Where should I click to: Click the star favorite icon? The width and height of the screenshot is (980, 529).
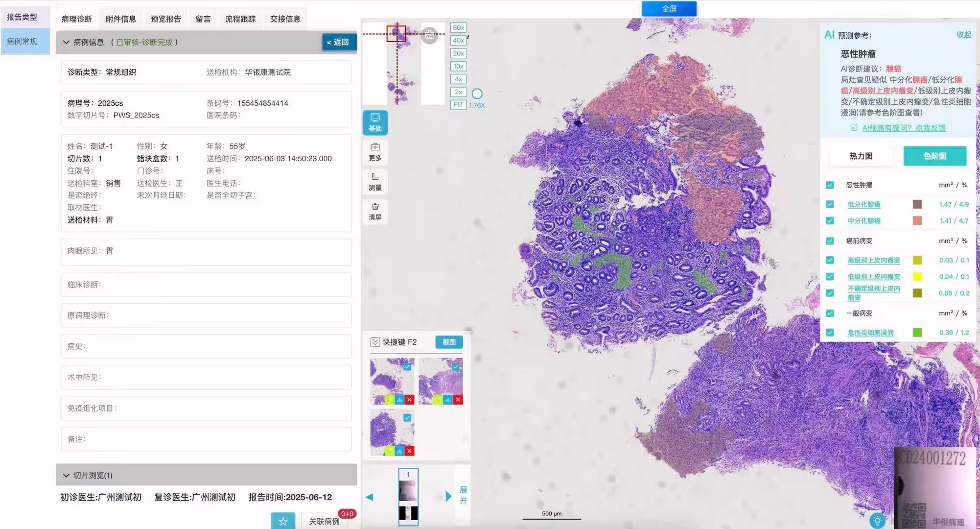[x=283, y=521]
